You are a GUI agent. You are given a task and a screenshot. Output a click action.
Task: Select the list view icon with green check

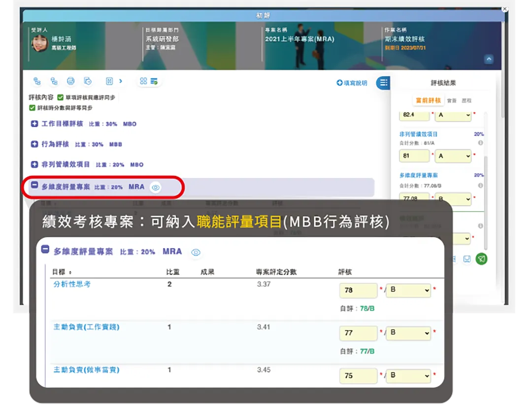tap(154, 81)
